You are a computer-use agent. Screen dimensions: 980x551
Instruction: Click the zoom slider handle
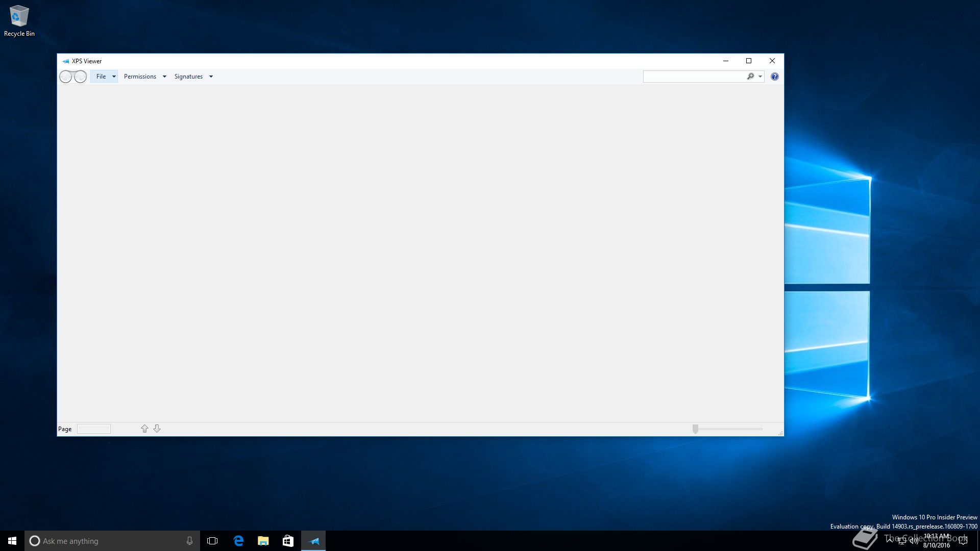click(695, 429)
